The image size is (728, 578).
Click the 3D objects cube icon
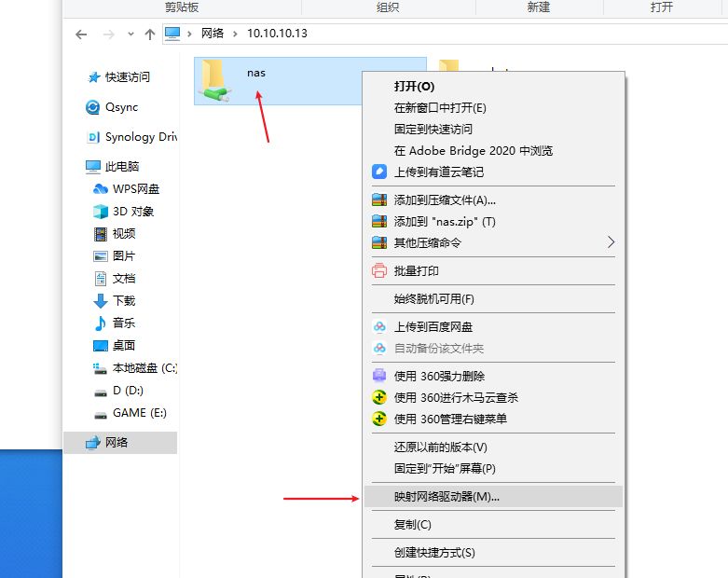pos(101,212)
